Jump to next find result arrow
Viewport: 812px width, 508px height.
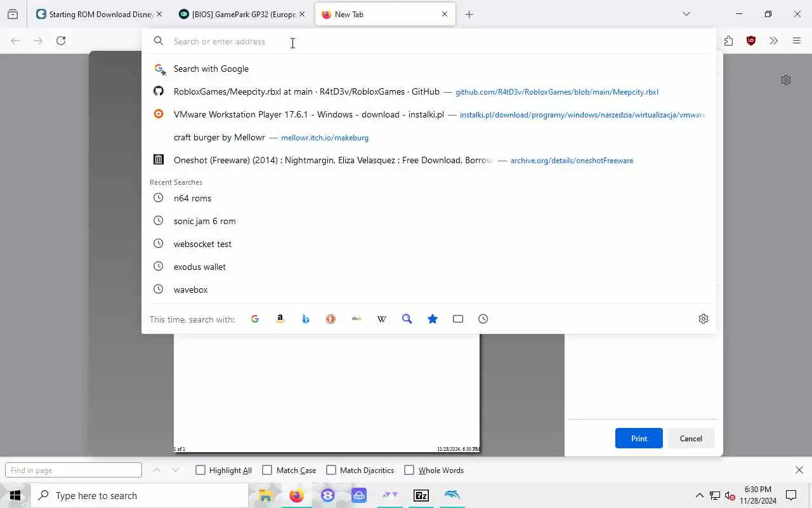click(176, 470)
